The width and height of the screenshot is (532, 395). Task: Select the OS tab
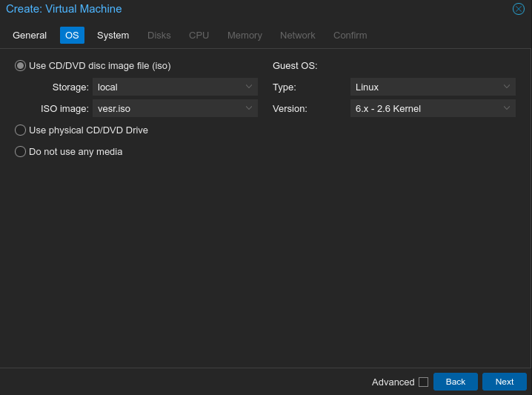[x=72, y=36]
